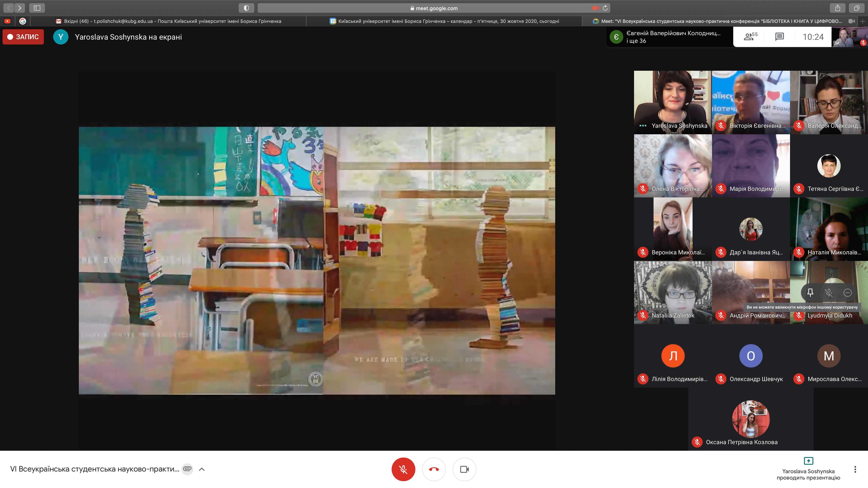Screen dimensions: 868x488
Task: Toggle the Safari sidebar button
Action: pyautogui.click(x=37, y=8)
